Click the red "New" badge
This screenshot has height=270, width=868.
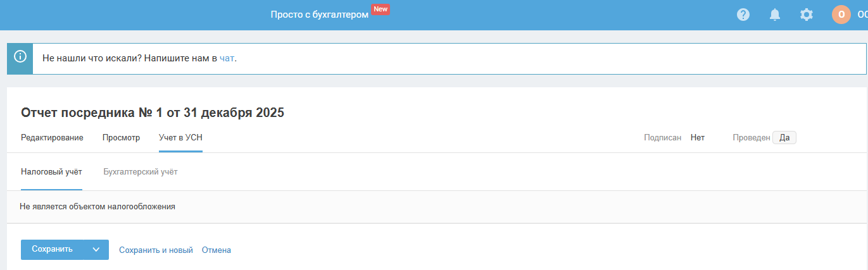(381, 9)
